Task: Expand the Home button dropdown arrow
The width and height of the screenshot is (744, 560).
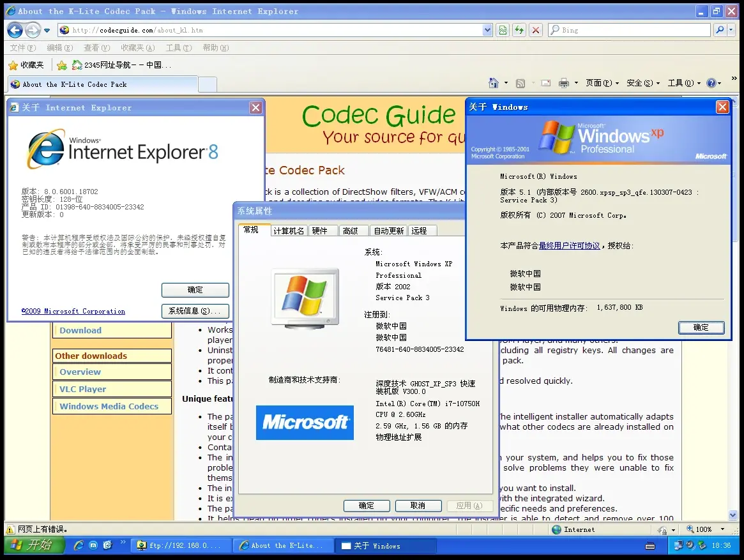Action: click(x=506, y=83)
